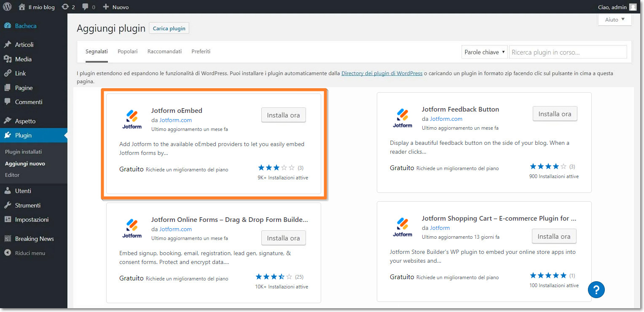Click the Carica plugin button
644x312 pixels.
169,28
